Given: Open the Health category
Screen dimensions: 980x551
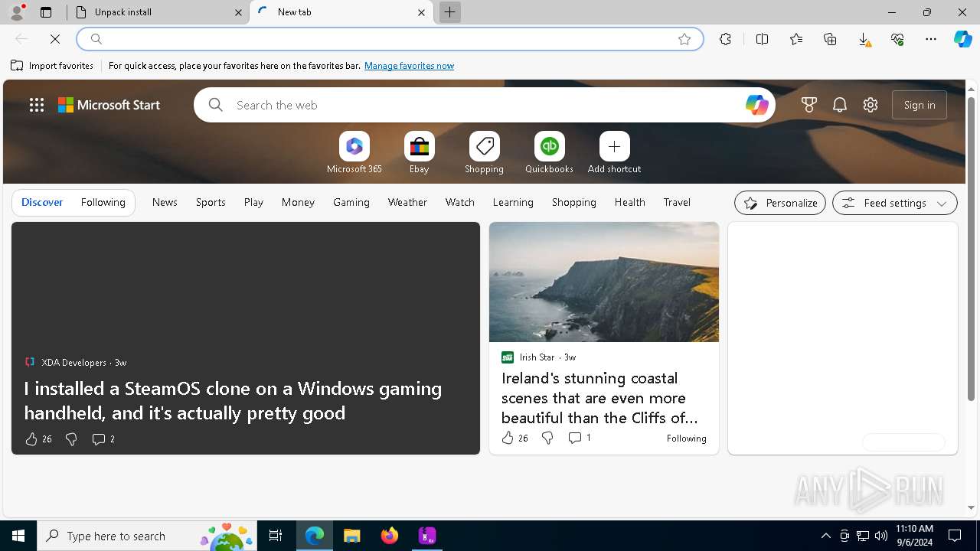Looking at the screenshot, I should point(630,202).
